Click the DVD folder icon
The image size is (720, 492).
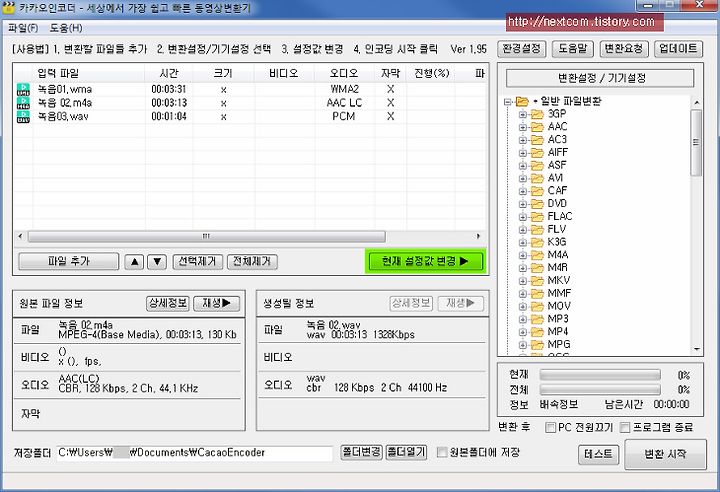537,204
